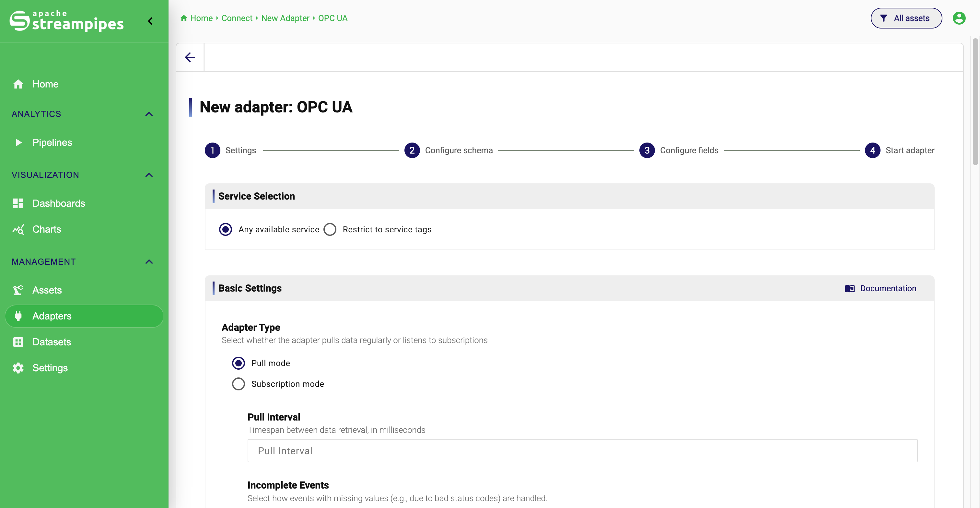This screenshot has width=980, height=508.
Task: Click the Dashboards grid icon
Action: 18,203
